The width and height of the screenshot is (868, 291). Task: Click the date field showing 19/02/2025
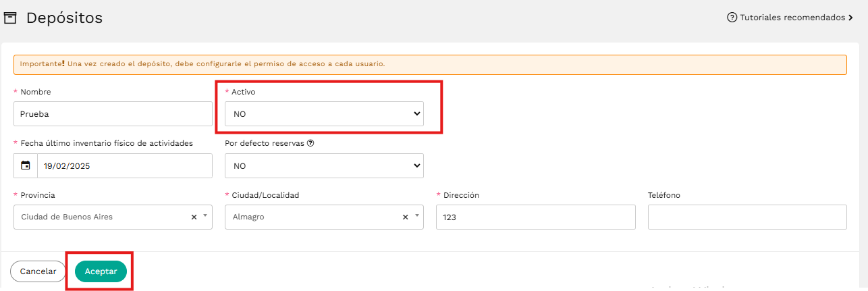[125, 165]
